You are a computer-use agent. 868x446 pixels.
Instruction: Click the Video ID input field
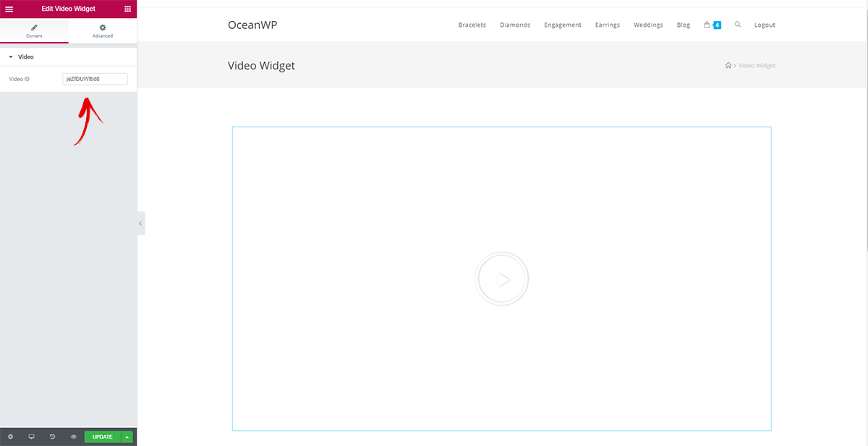pyautogui.click(x=95, y=79)
